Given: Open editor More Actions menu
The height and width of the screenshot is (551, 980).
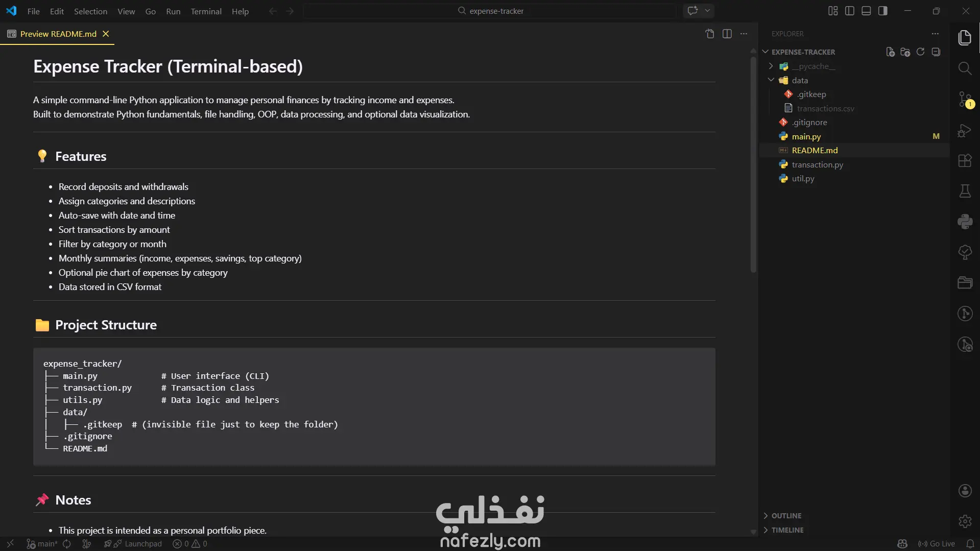Looking at the screenshot, I should [x=744, y=34].
